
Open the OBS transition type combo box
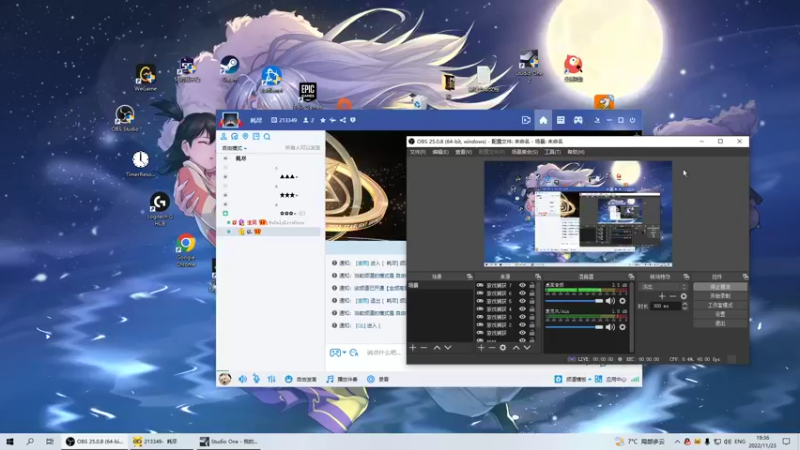pyautogui.click(x=664, y=287)
